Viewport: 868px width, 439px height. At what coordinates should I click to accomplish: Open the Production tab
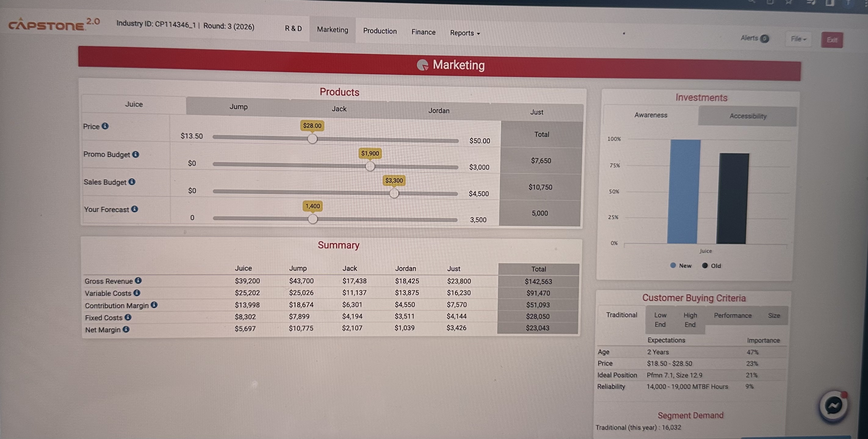(x=380, y=31)
